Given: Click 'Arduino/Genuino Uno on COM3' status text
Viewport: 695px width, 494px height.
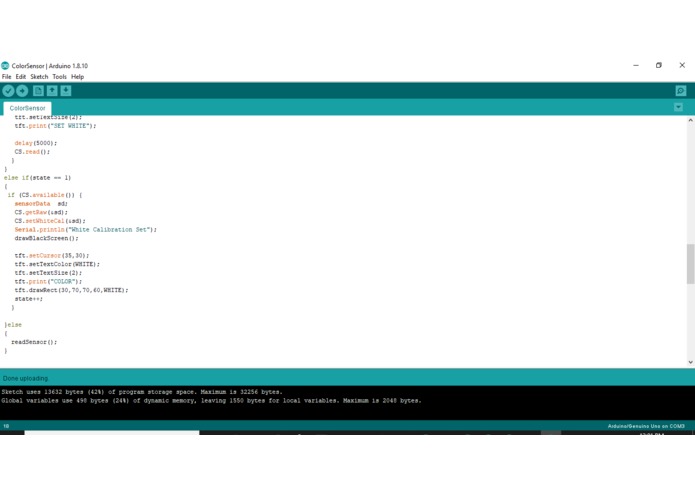Looking at the screenshot, I should [646, 426].
